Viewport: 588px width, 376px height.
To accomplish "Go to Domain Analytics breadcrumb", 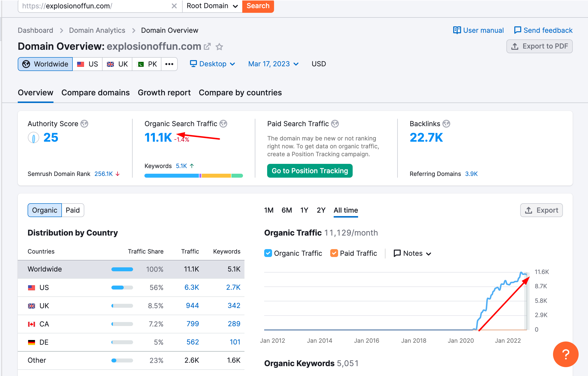I will pyautogui.click(x=97, y=30).
